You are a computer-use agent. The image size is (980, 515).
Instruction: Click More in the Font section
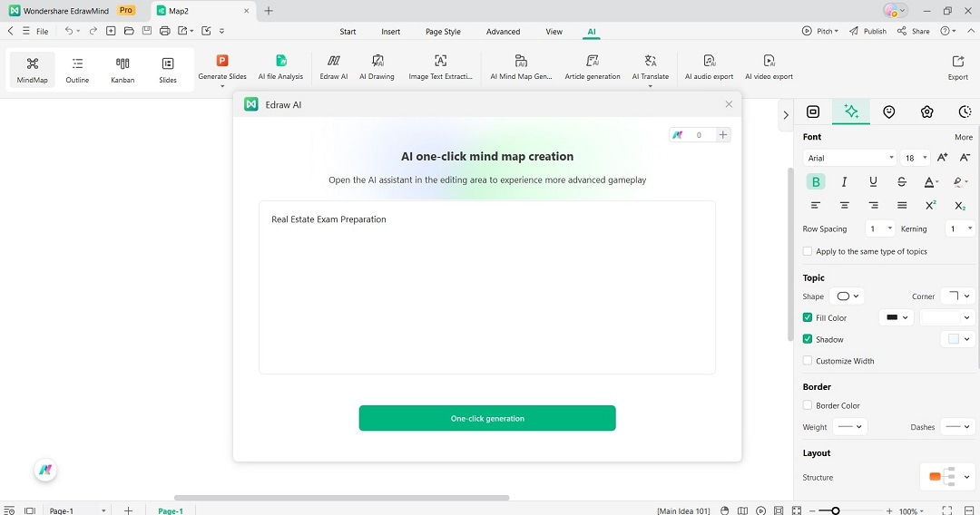point(963,137)
